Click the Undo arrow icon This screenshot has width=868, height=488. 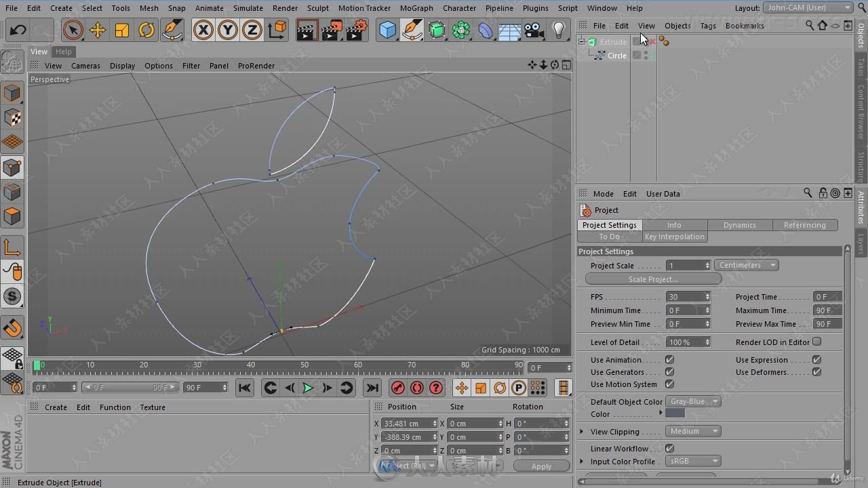click(x=18, y=30)
